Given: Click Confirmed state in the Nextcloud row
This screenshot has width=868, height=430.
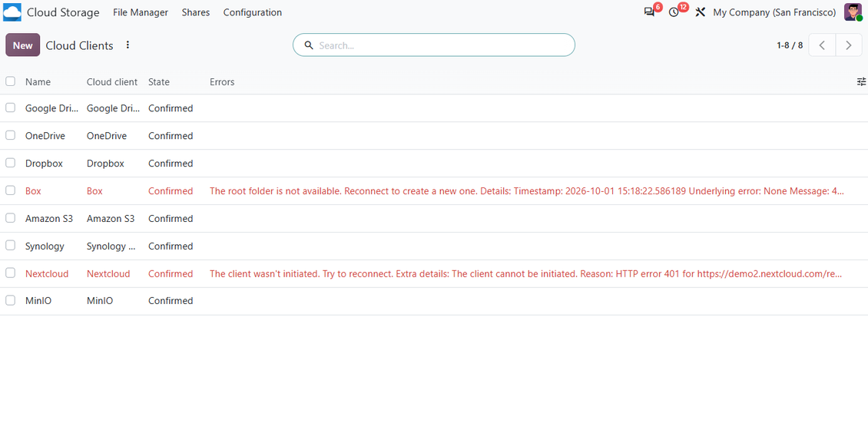Looking at the screenshot, I should pos(171,273).
